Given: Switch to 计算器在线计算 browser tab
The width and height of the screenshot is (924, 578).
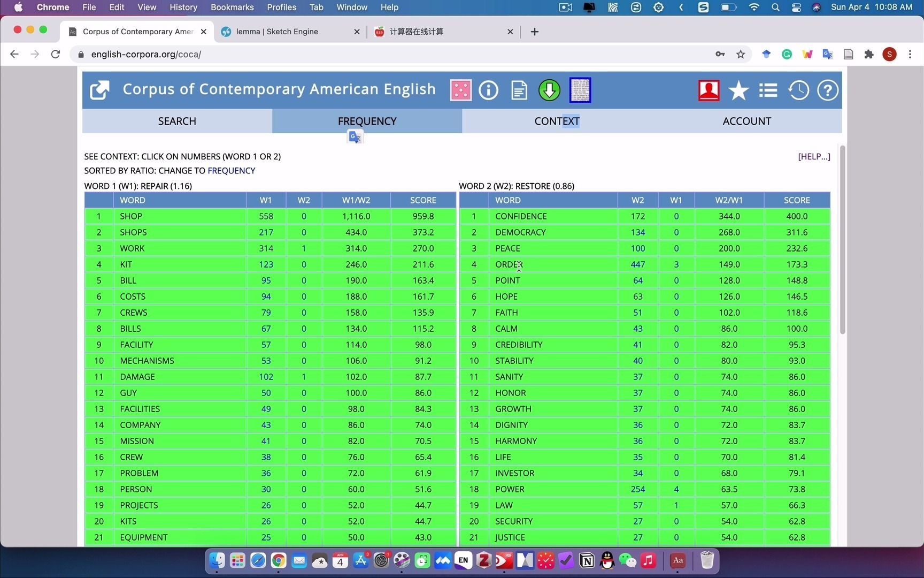Looking at the screenshot, I should tap(444, 32).
